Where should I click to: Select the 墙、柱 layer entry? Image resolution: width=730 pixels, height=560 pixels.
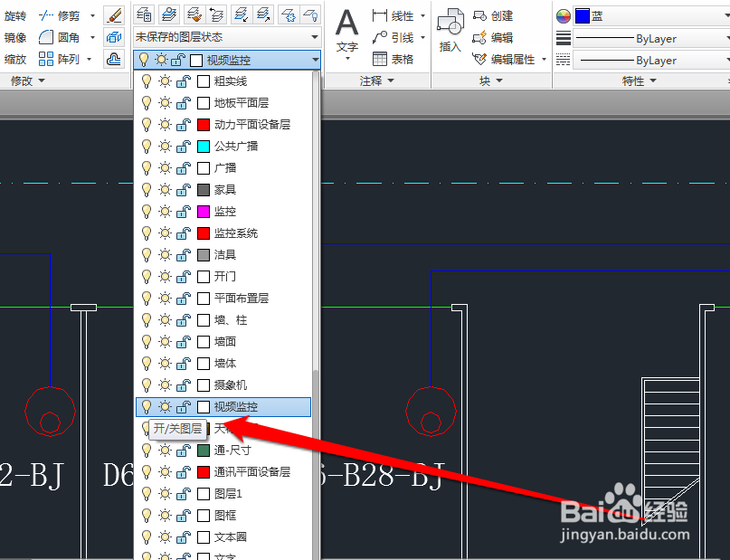[223, 319]
